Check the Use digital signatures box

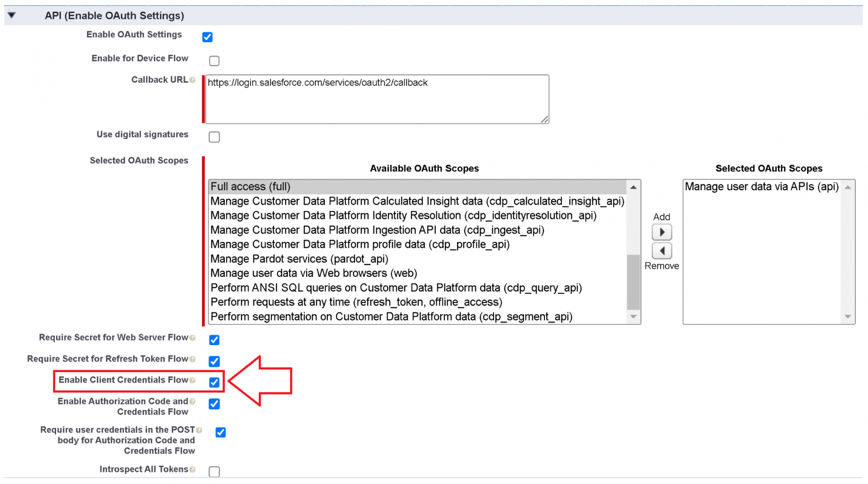pyautogui.click(x=214, y=137)
